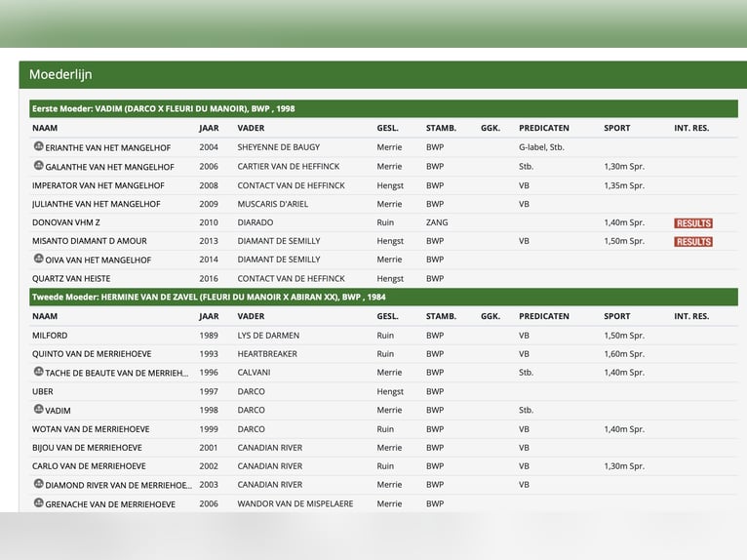
Task: Click the icon next to Galanthe van het Mangelhof
Action: [38, 166]
